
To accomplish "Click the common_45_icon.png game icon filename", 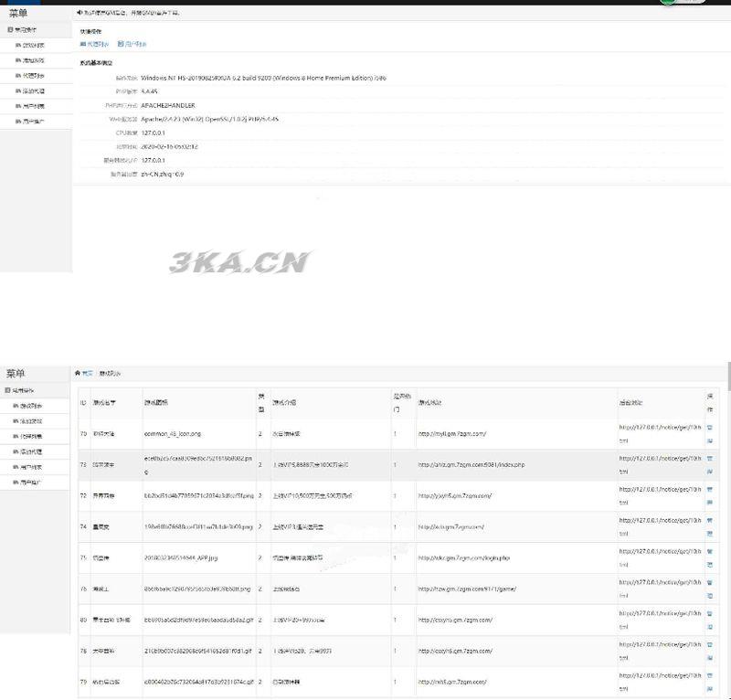I will (x=172, y=433).
